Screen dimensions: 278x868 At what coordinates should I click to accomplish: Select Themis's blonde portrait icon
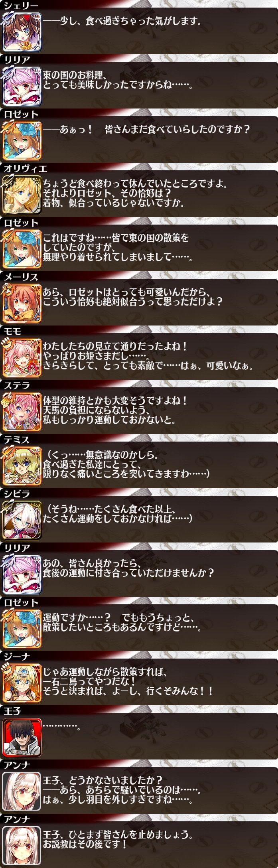point(22,466)
